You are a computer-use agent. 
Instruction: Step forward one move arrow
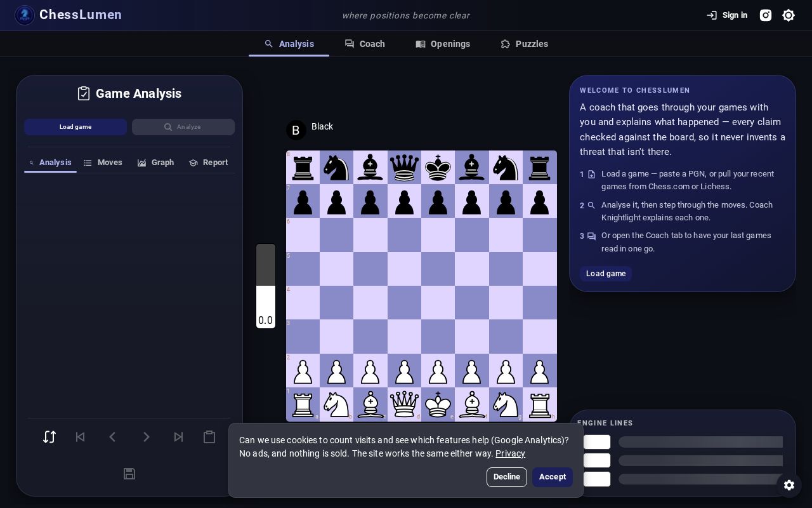click(x=146, y=437)
